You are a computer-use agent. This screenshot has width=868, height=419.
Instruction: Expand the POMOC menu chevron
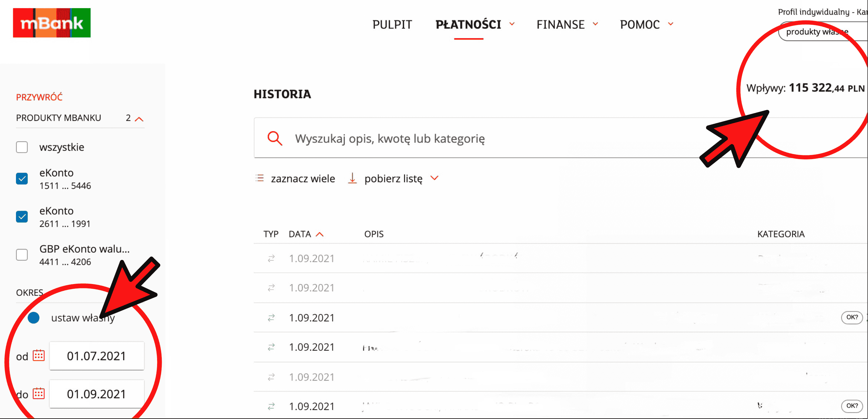click(671, 24)
